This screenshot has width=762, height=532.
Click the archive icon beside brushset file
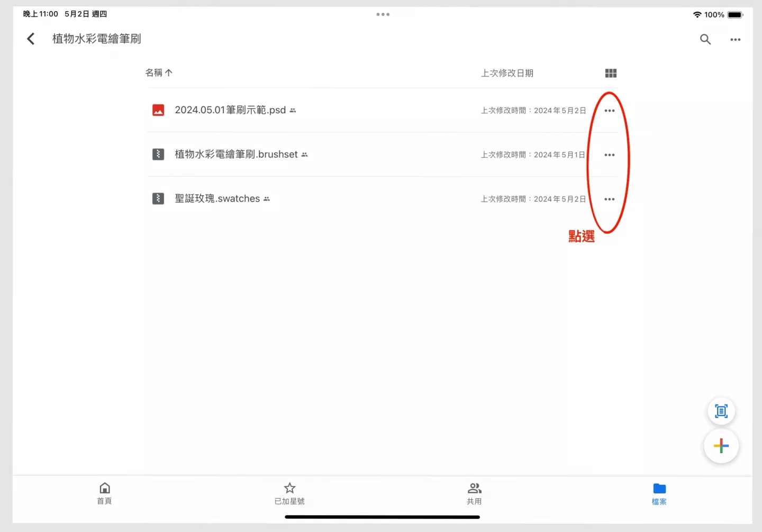[x=158, y=154]
